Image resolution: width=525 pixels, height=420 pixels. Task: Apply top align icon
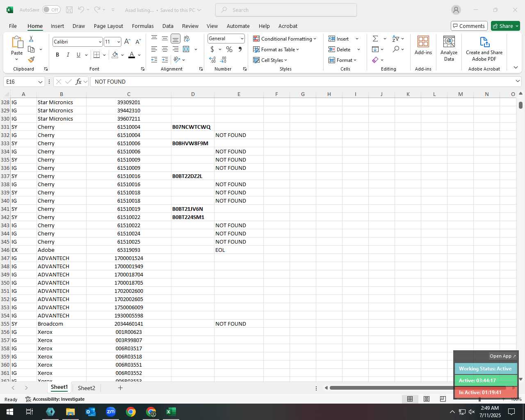[x=154, y=39]
